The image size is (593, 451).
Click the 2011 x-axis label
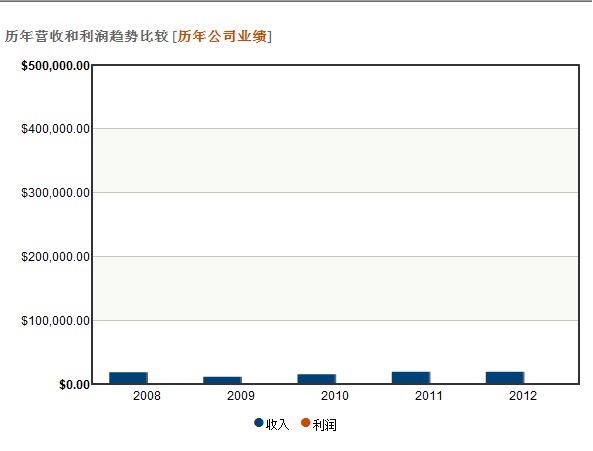[429, 396]
